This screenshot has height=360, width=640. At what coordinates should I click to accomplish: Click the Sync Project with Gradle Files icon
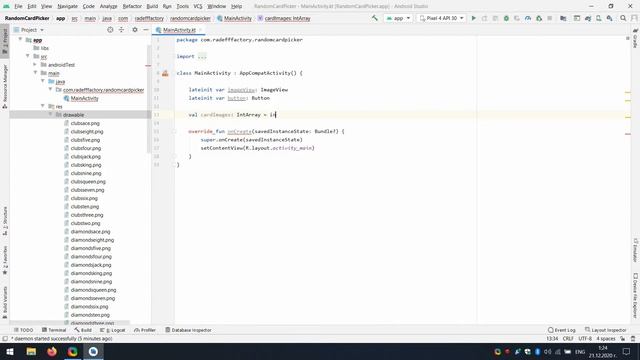coord(588,18)
